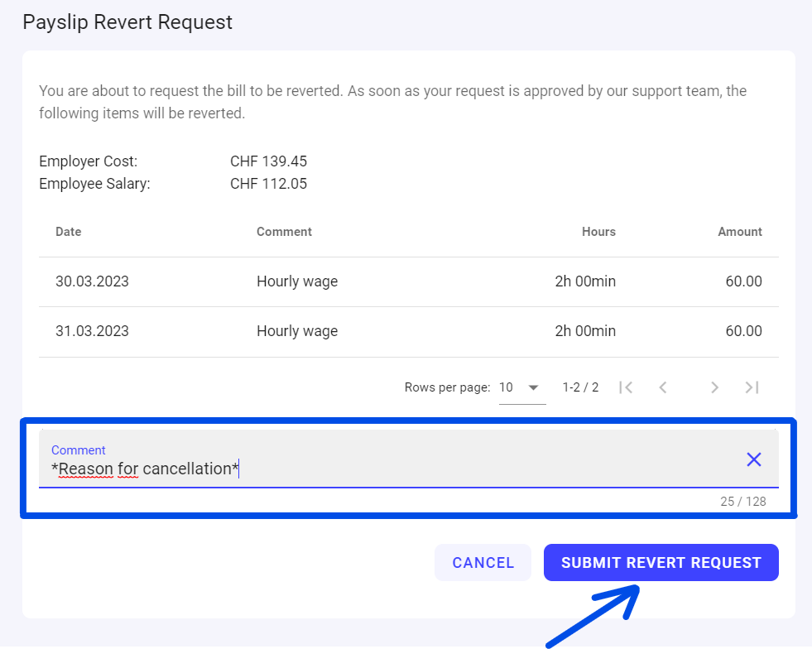Go to the previous page of rows
The height and width of the screenshot is (649, 812).
click(663, 387)
